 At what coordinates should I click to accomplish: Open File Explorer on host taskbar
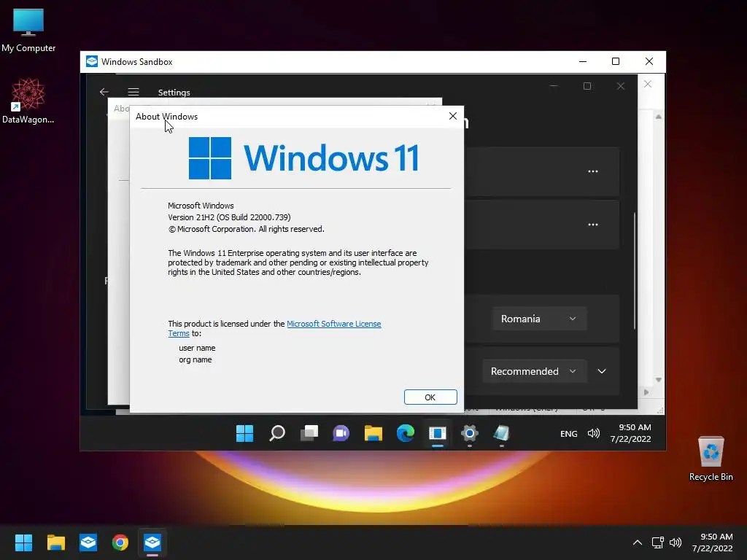coord(55,542)
